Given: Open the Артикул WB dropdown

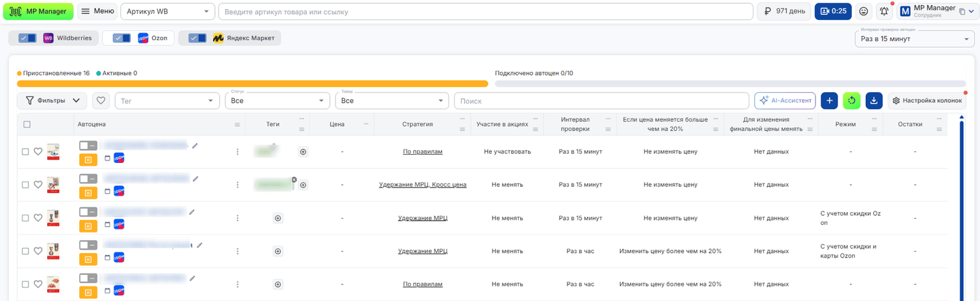Looking at the screenshot, I should pos(167,12).
